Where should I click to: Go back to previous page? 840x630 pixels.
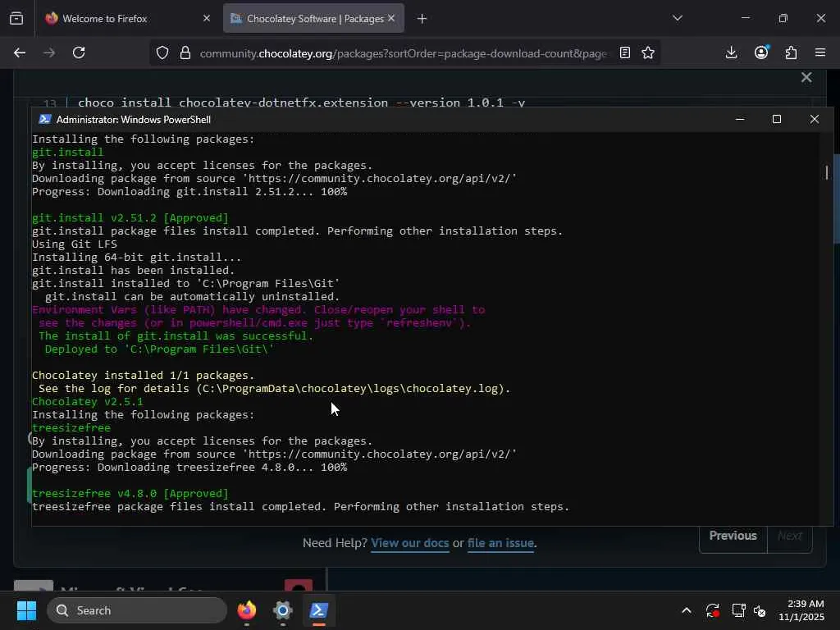click(x=20, y=52)
